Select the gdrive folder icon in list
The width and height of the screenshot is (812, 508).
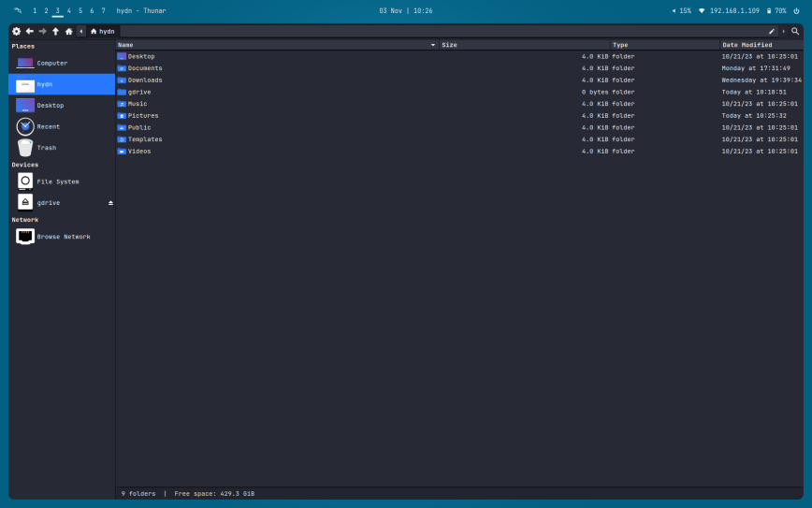[122, 93]
